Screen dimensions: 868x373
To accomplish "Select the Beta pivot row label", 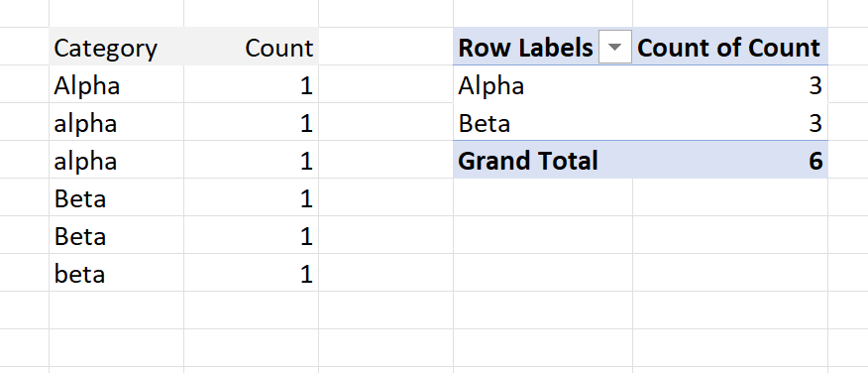I will pos(543,122).
